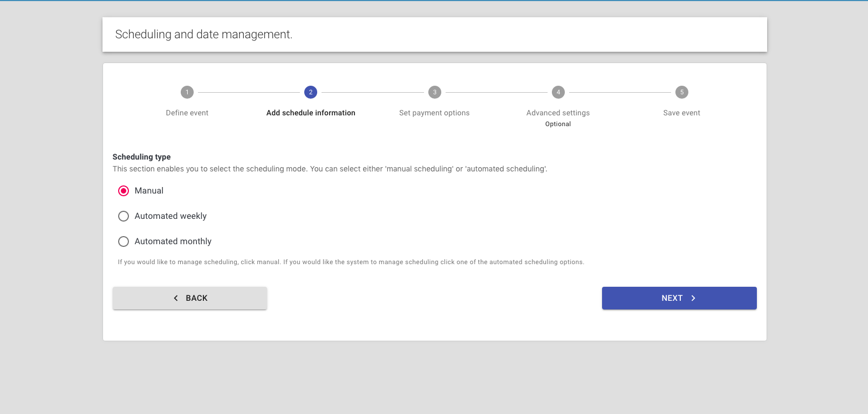The height and width of the screenshot is (414, 868).
Task: Open Advanced settings step label
Action: pyautogui.click(x=558, y=113)
